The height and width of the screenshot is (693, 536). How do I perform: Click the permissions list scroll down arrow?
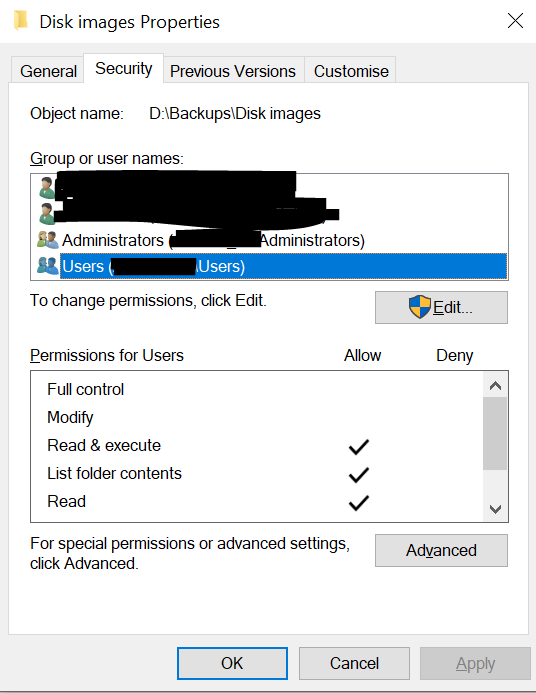point(495,509)
